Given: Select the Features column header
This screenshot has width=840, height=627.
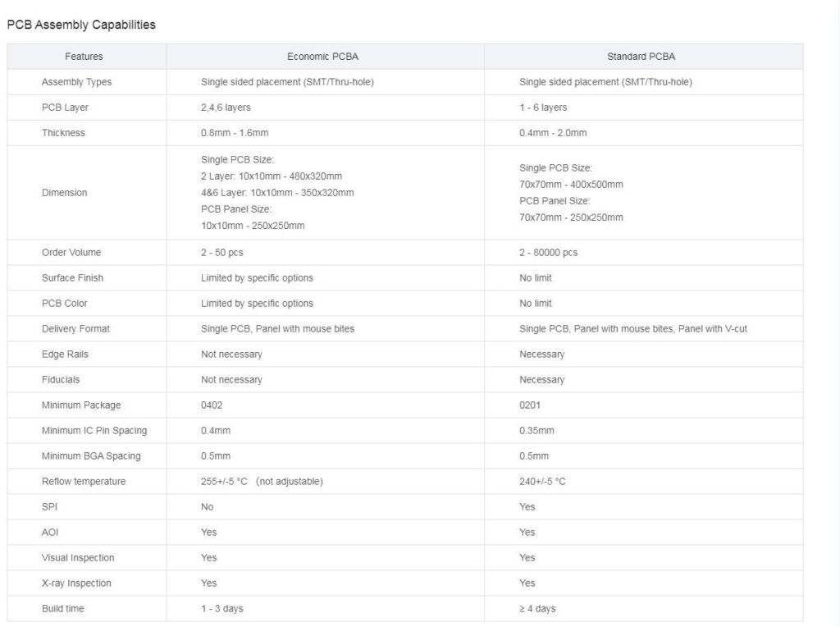Looking at the screenshot, I should tap(84, 57).
